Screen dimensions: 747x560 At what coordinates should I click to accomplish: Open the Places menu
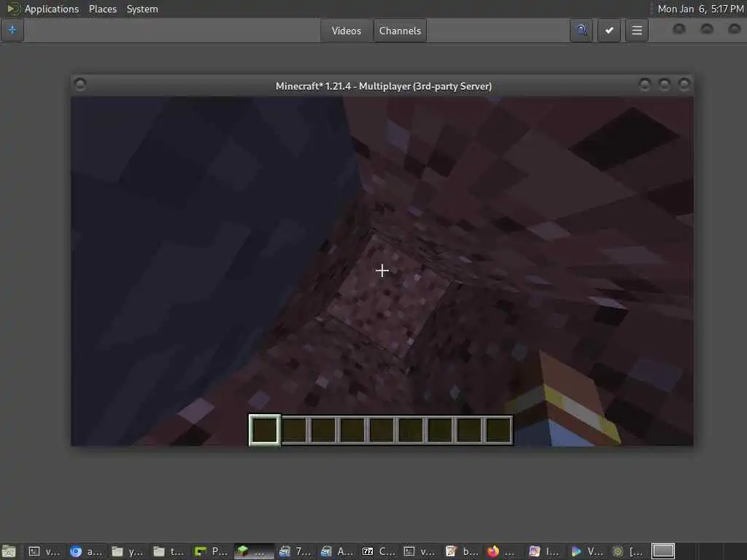(x=103, y=9)
